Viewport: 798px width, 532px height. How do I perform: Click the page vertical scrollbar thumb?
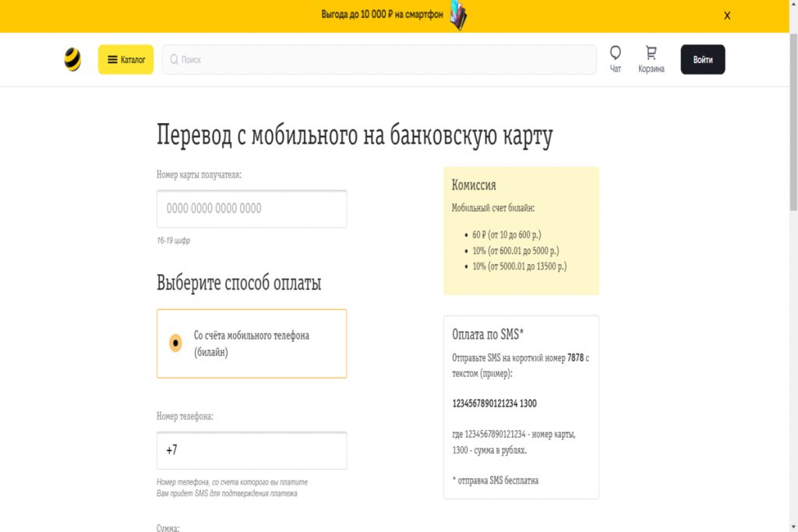(793, 122)
